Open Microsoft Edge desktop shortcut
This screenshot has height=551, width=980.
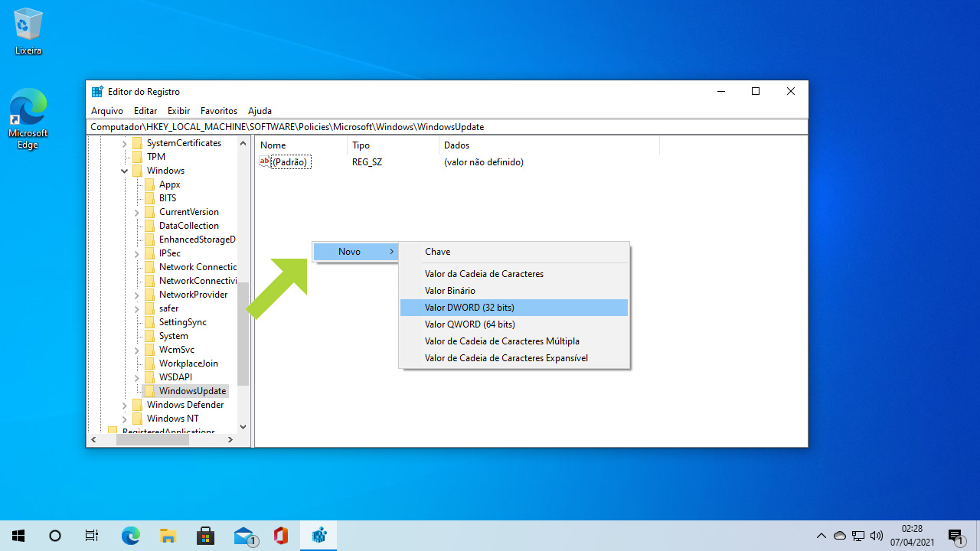(28, 119)
